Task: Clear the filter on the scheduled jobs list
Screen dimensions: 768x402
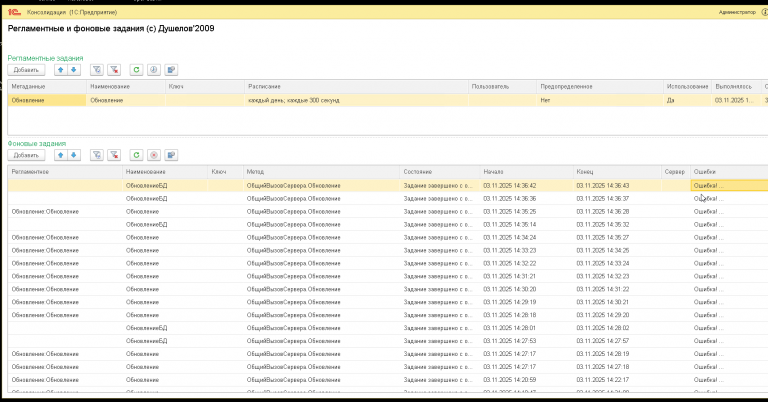Action: 114,70
